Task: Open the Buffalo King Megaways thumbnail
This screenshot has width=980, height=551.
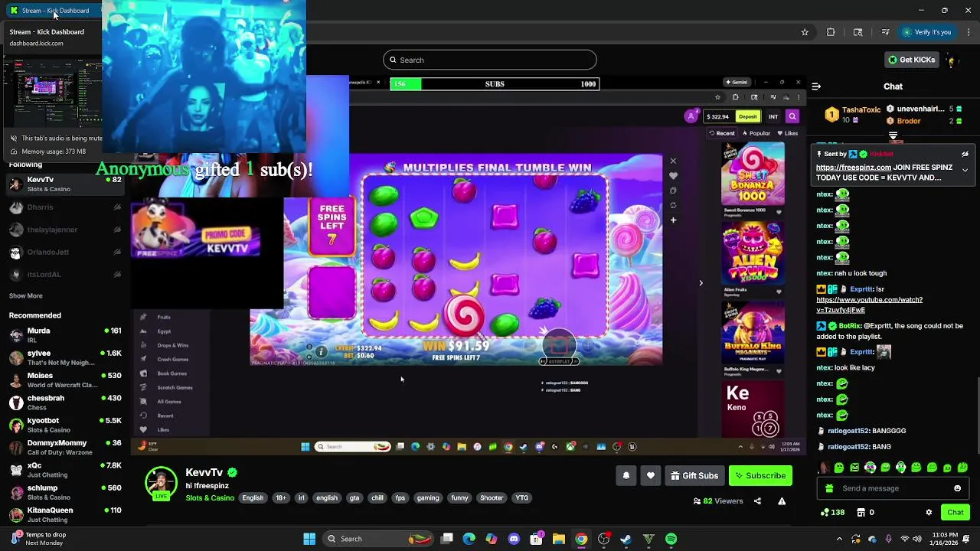Action: click(753, 334)
